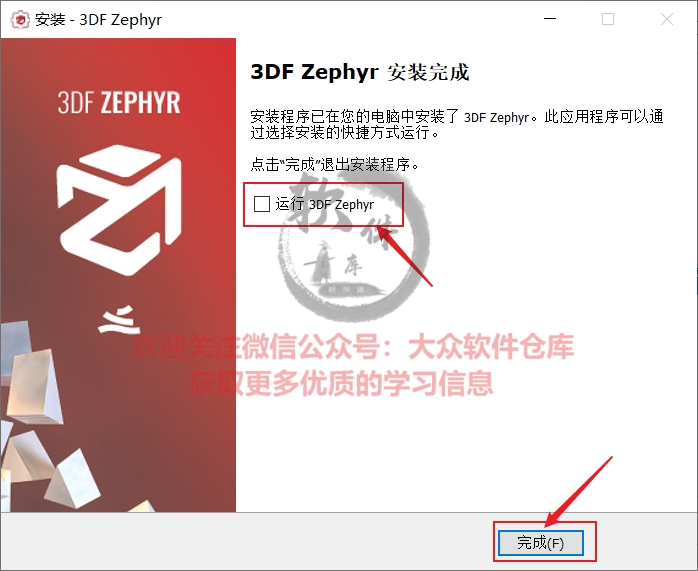This screenshot has width=698, height=571.
Task: Minimize the 3DF Zephyr installer window
Action: [550, 19]
